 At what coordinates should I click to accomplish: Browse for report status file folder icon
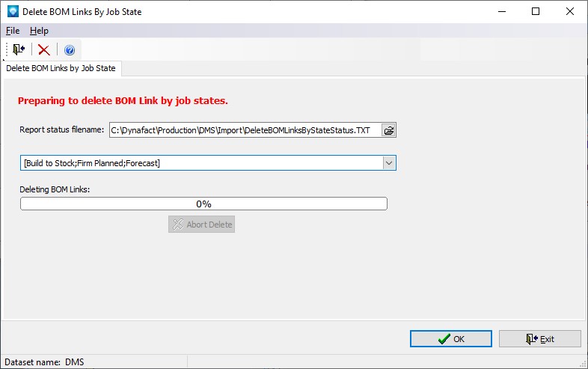coord(388,130)
